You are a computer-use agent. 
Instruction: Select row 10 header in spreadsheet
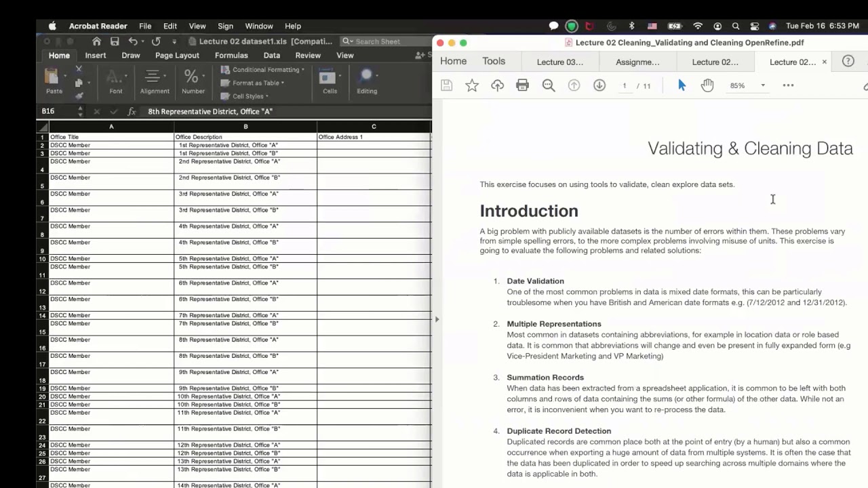[x=42, y=259]
